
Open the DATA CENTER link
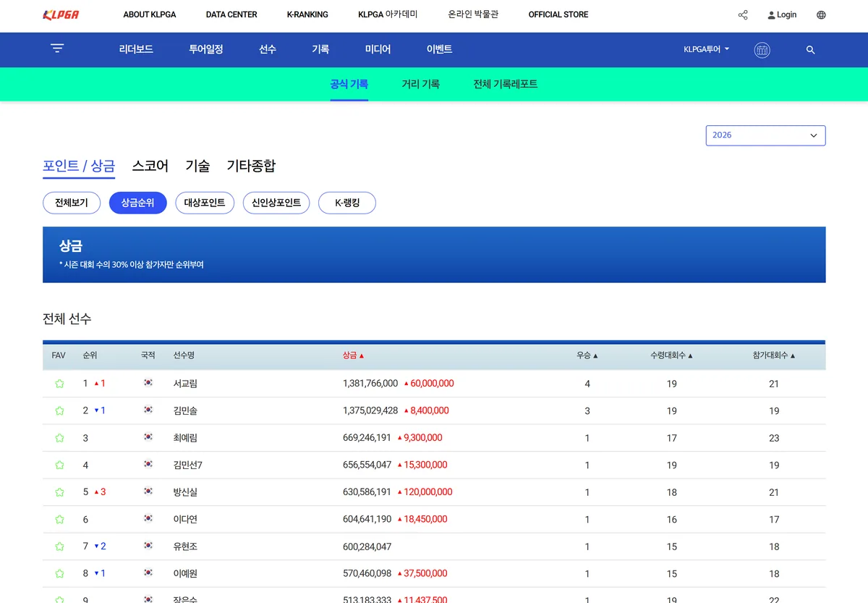(231, 14)
